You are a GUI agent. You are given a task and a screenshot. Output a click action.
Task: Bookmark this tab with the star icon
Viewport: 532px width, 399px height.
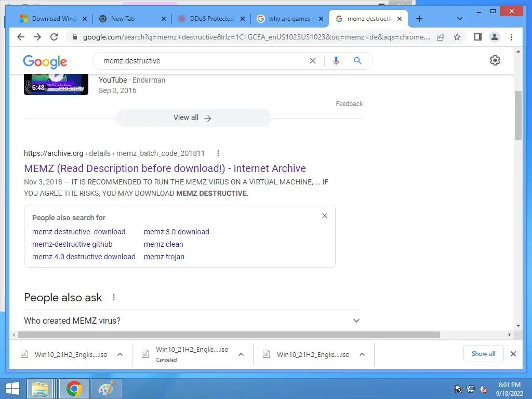pyautogui.click(x=457, y=37)
